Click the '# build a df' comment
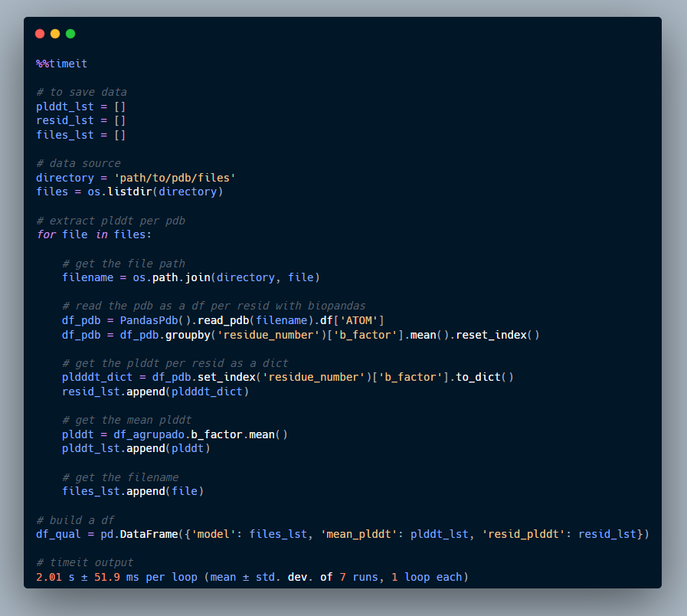This screenshot has width=687, height=616. point(75,520)
